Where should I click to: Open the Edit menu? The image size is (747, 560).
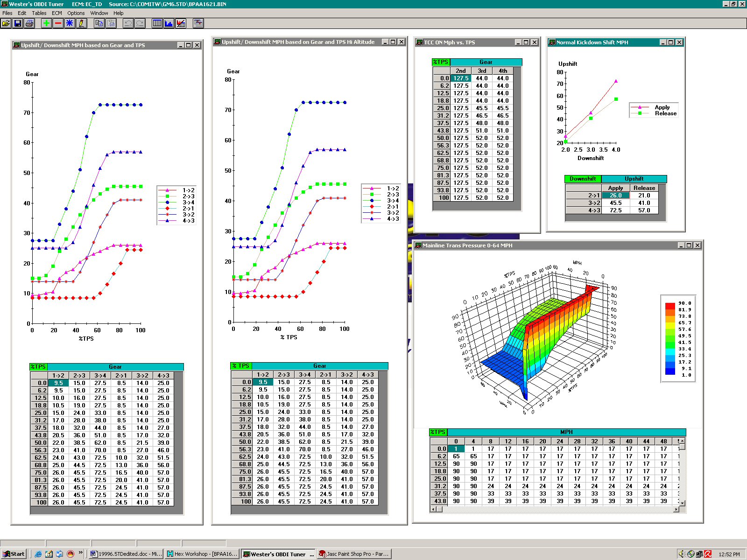coord(22,13)
